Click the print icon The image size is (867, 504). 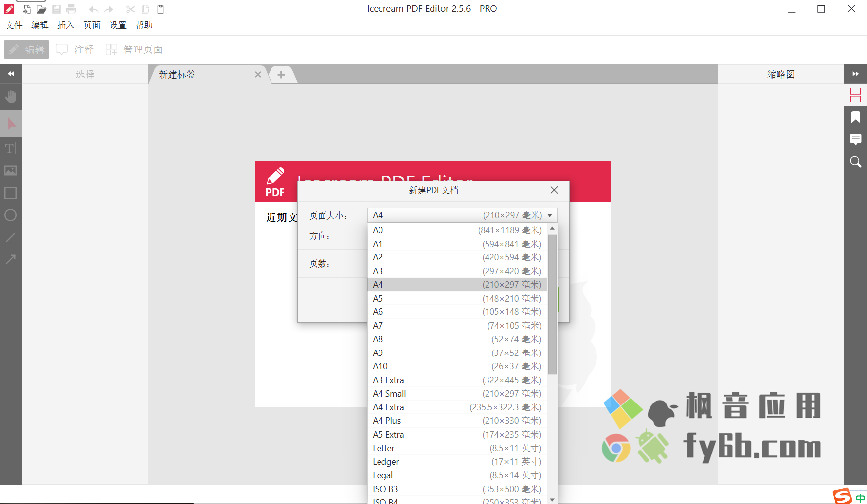pos(71,9)
